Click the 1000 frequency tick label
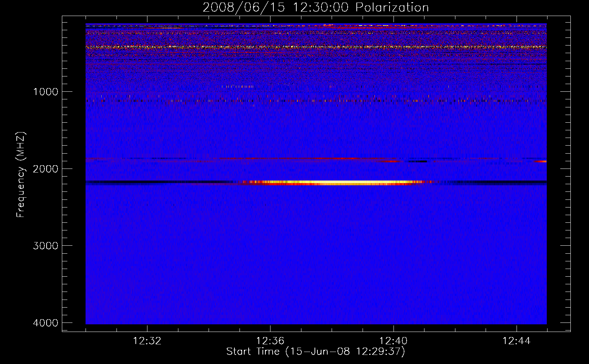Viewport: 589px width, 364px height. click(46, 91)
